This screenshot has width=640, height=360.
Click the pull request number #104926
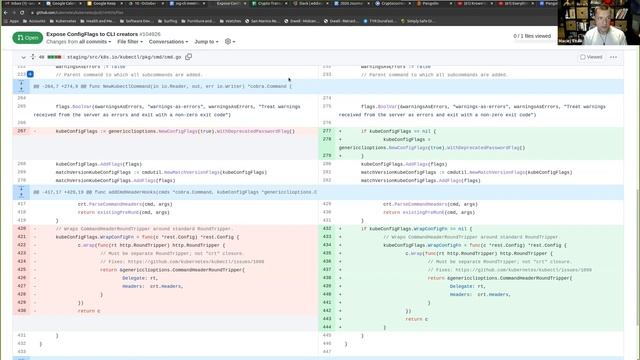tap(150, 34)
